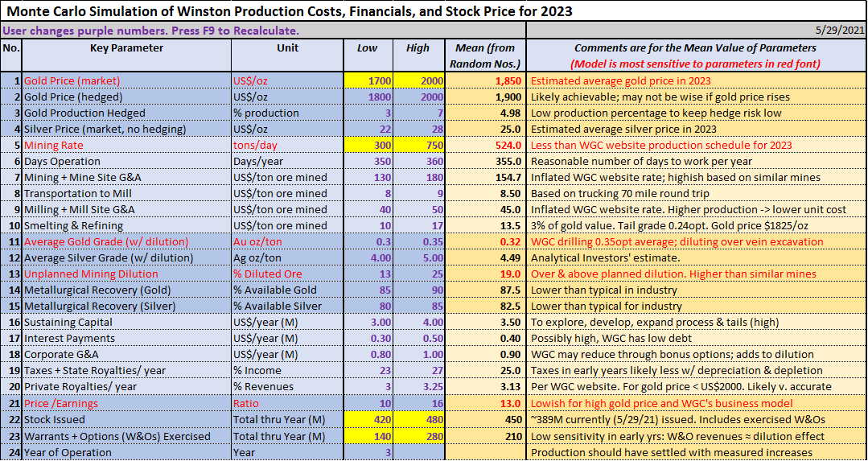This screenshot has width=868, height=461.
Task: Click the 'High' column header
Action: coord(419,56)
